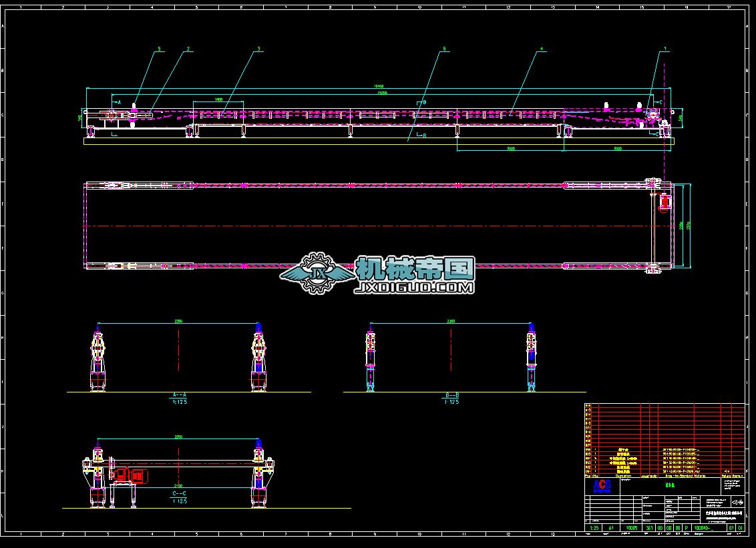Pick the C--C section view label
Screen dimensions: 756x548
point(180,493)
